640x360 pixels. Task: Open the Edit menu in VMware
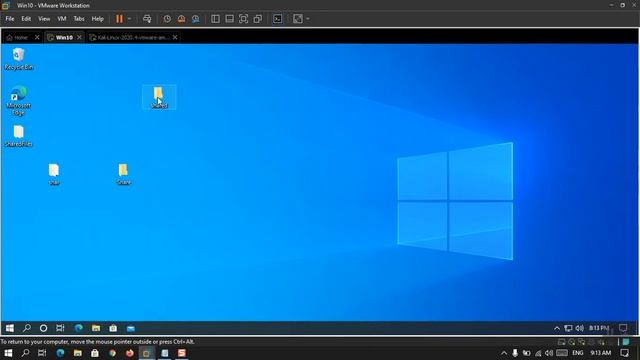pos(26,19)
